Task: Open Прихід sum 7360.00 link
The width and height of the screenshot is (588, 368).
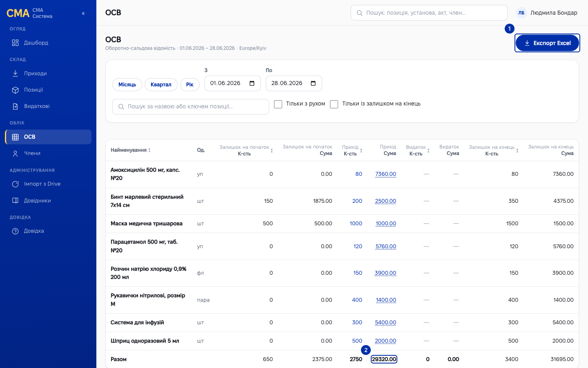Action: coord(386,174)
